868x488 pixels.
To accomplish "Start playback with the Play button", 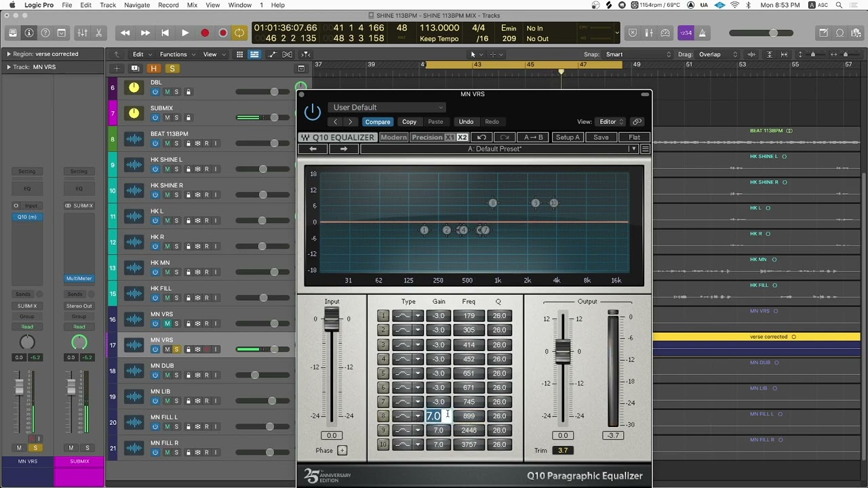I will tap(184, 33).
